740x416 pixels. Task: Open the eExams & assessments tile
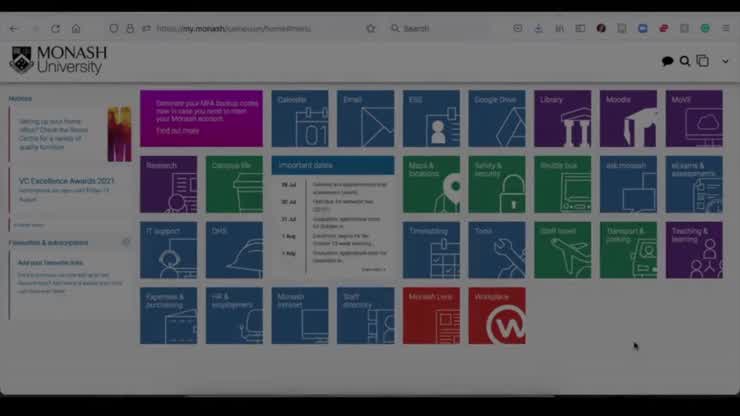694,184
